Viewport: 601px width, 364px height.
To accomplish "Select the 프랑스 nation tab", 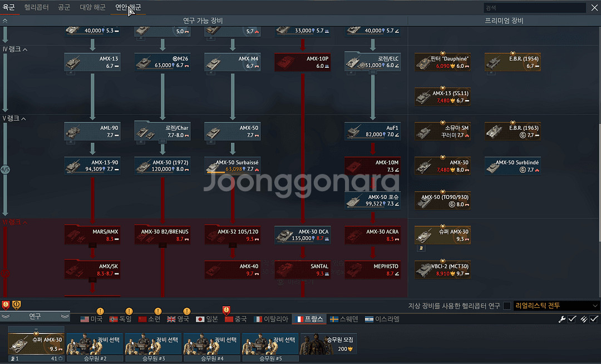I will click(x=310, y=319).
